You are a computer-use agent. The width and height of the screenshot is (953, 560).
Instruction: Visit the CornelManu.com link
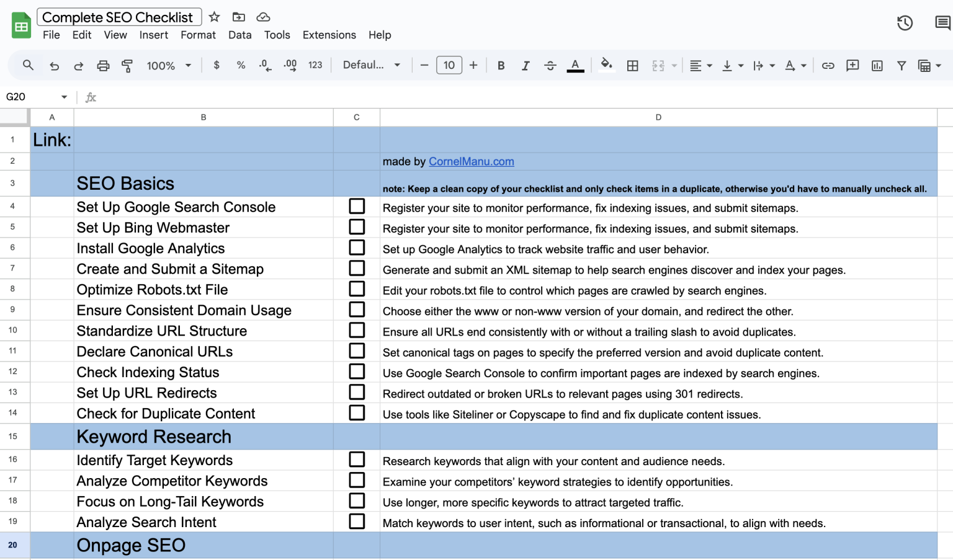[471, 161]
